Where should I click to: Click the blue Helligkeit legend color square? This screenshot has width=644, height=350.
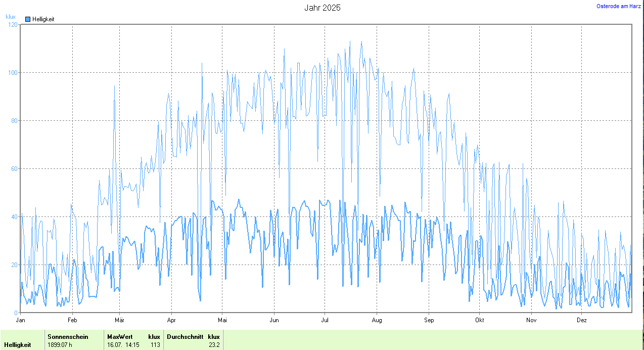click(x=28, y=19)
